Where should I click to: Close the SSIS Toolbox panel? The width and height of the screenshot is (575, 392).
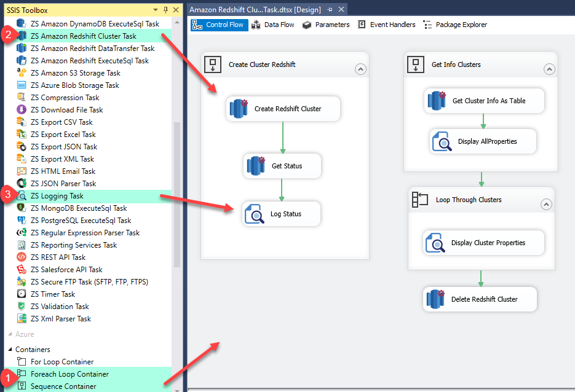point(176,10)
